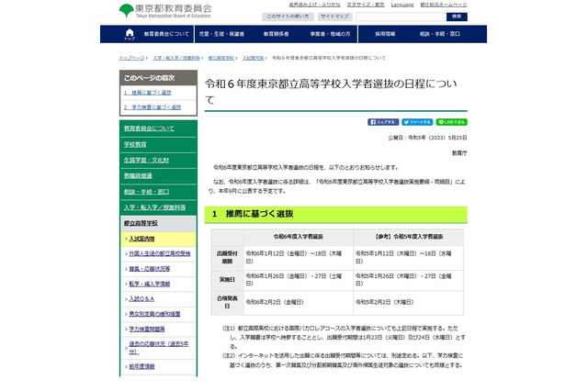Open 文字サイズ・配色 link
Image resolution: width=588 pixels, height=391 pixels.
pos(366,5)
